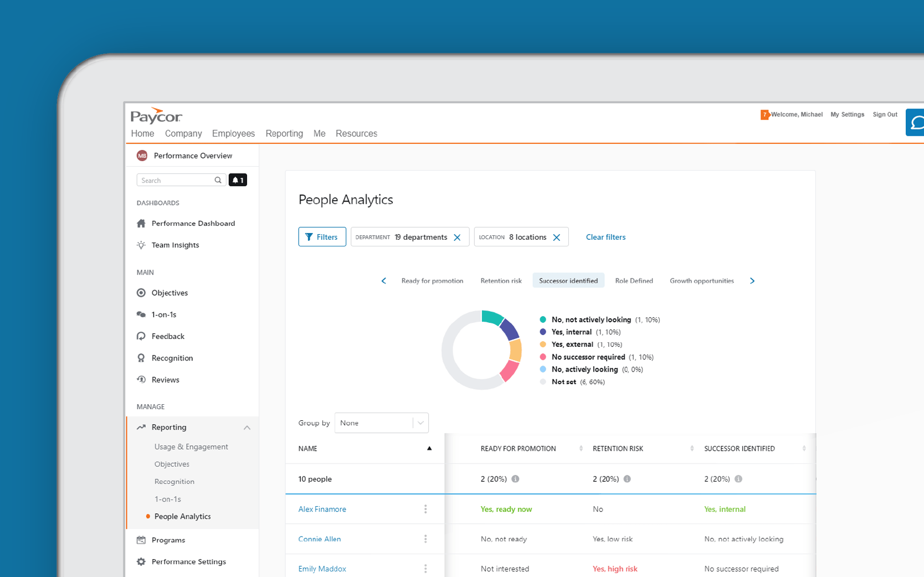Click the Clear filters link
This screenshot has height=577, width=924.
(x=605, y=237)
